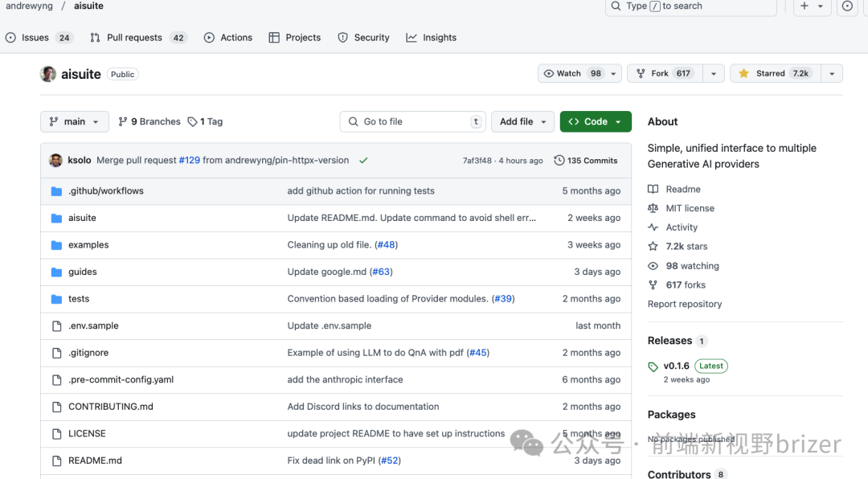Click the aisuite owner avatar image

click(x=48, y=74)
